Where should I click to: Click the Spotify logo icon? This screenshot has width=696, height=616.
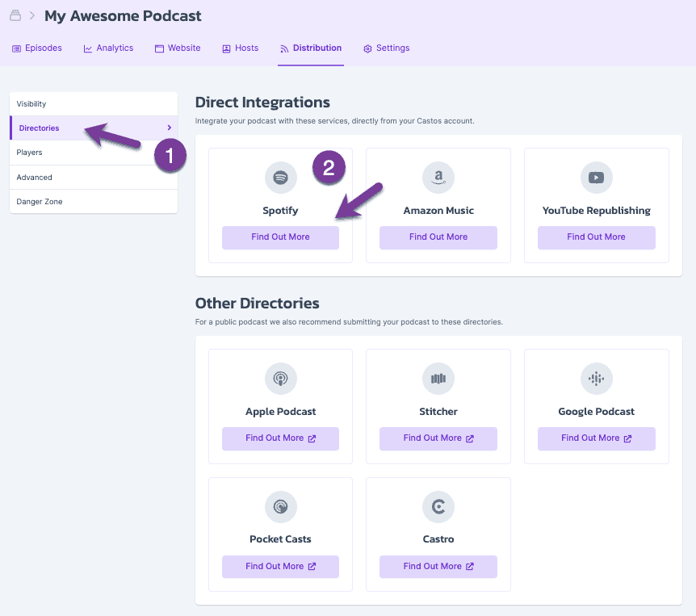point(280,178)
